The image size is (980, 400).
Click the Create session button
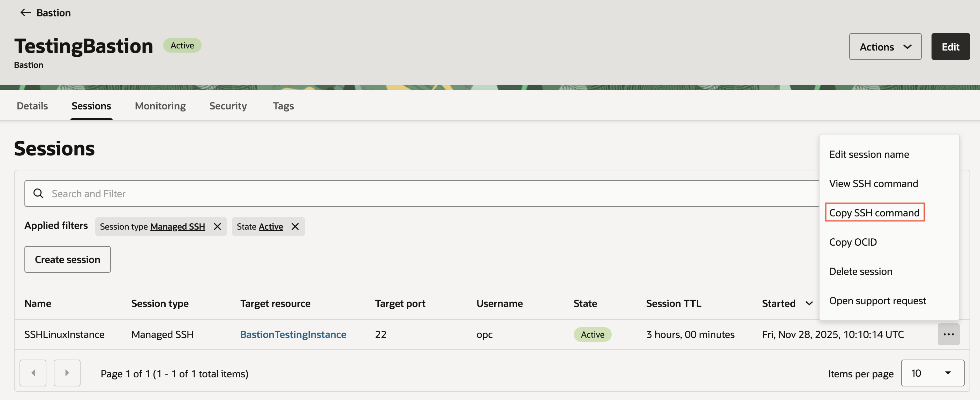click(67, 259)
